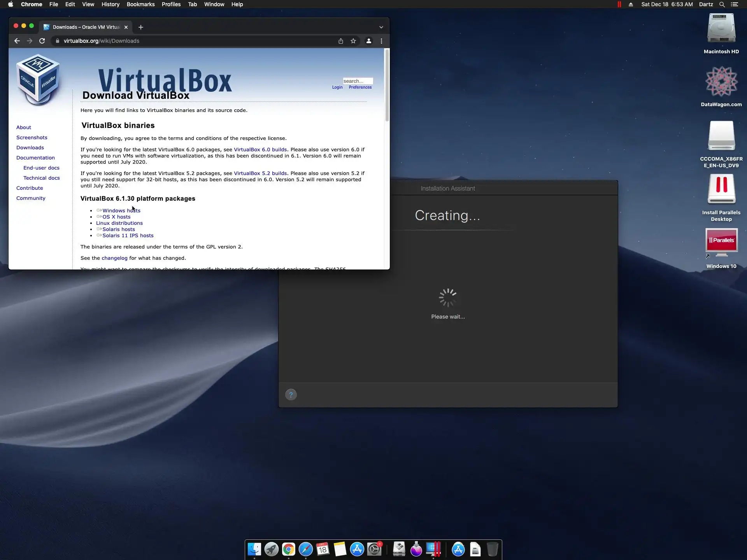Screen dimensions: 747x560
Task: Expand Chrome tab search chevron
Action: point(381,27)
